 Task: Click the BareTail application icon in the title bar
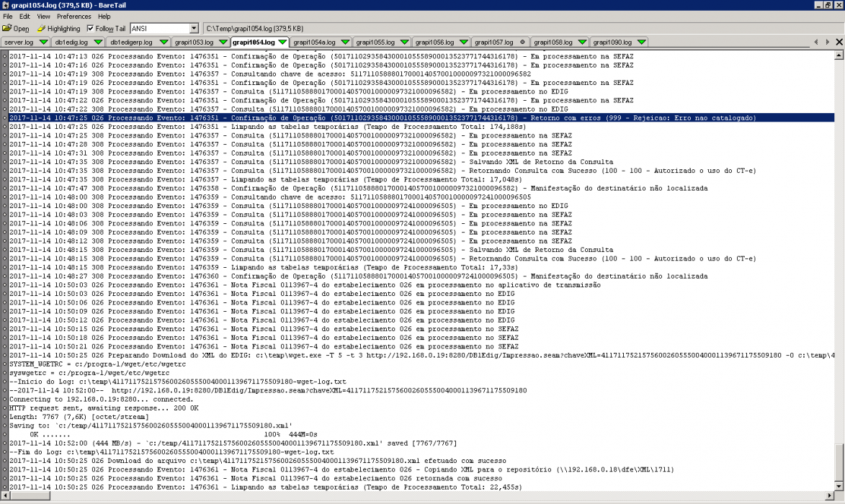5,5
